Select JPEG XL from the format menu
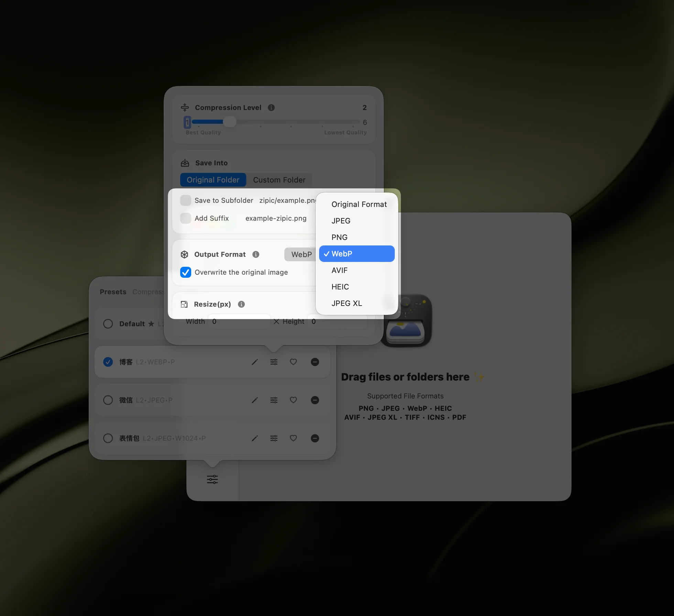The height and width of the screenshot is (616, 674). click(x=347, y=303)
